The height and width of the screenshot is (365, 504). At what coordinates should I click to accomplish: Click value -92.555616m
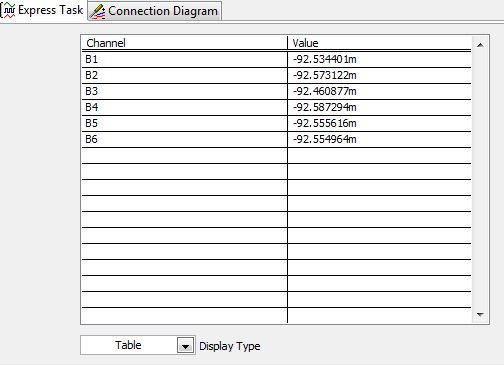(x=325, y=123)
